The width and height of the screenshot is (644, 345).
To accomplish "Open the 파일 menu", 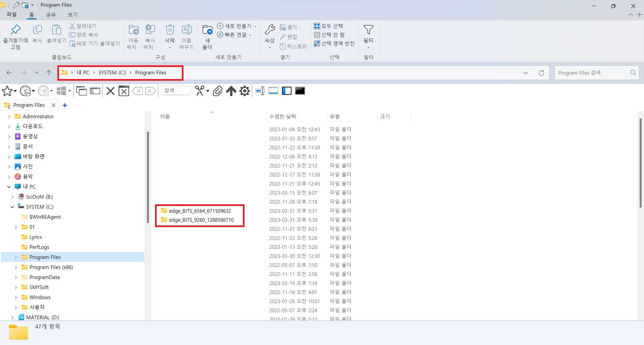I will pos(12,14).
